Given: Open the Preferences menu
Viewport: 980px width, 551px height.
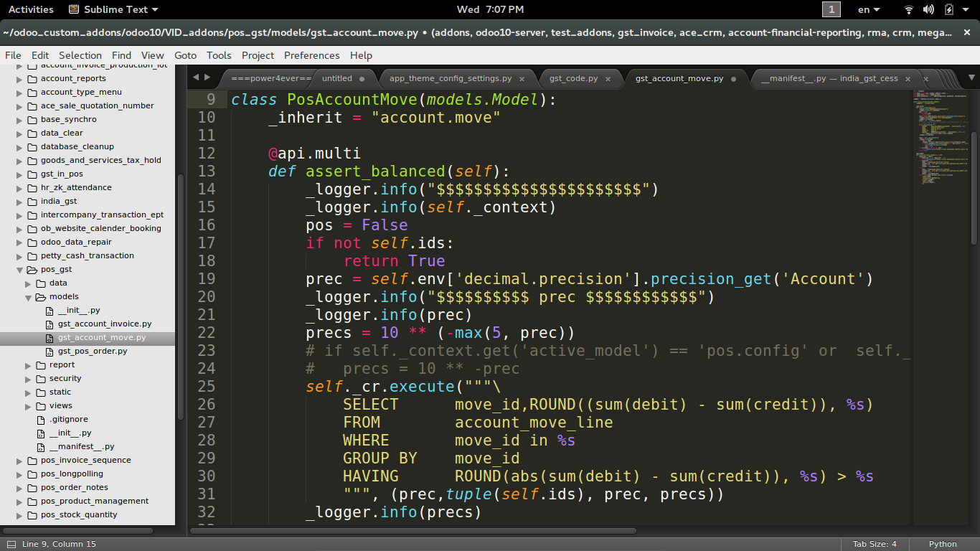Looking at the screenshot, I should [x=312, y=55].
